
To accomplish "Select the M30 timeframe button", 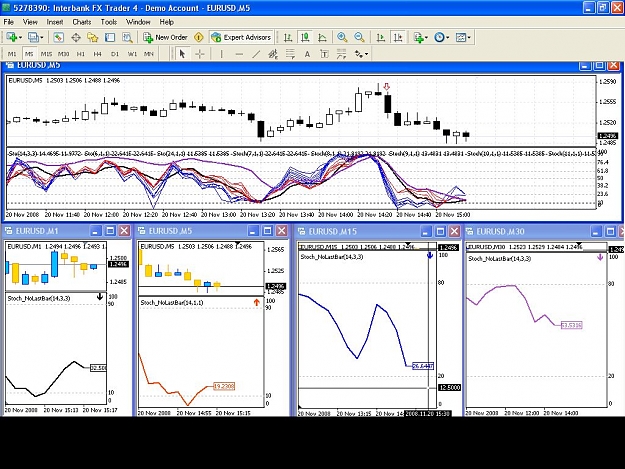I will point(64,54).
